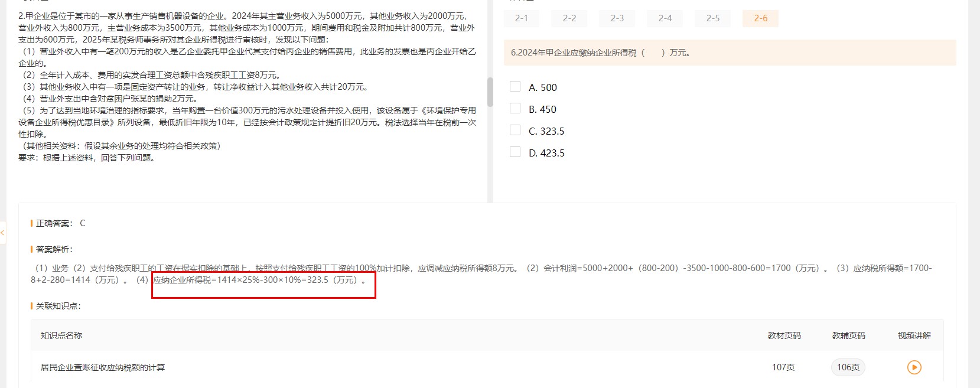980x388 pixels.
Task: Click the 教辅页码 column header
Action: pyautogui.click(x=848, y=335)
